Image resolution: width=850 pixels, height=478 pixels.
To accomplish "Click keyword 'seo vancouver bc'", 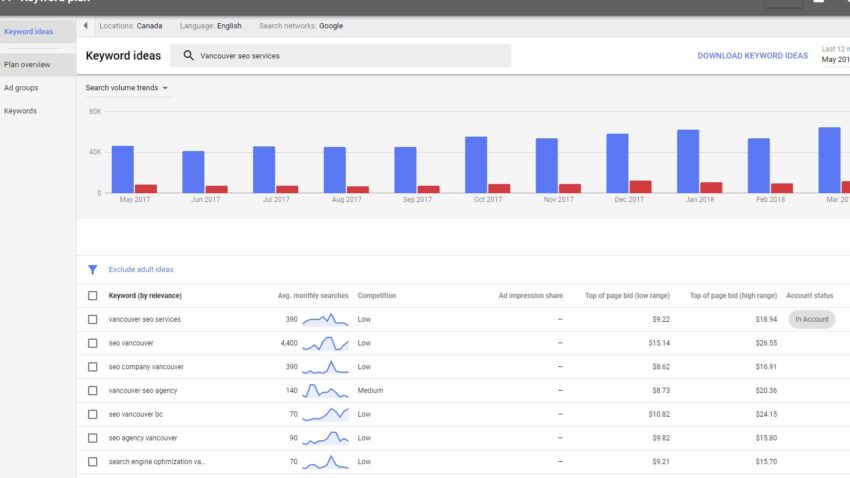I will click(x=136, y=414).
